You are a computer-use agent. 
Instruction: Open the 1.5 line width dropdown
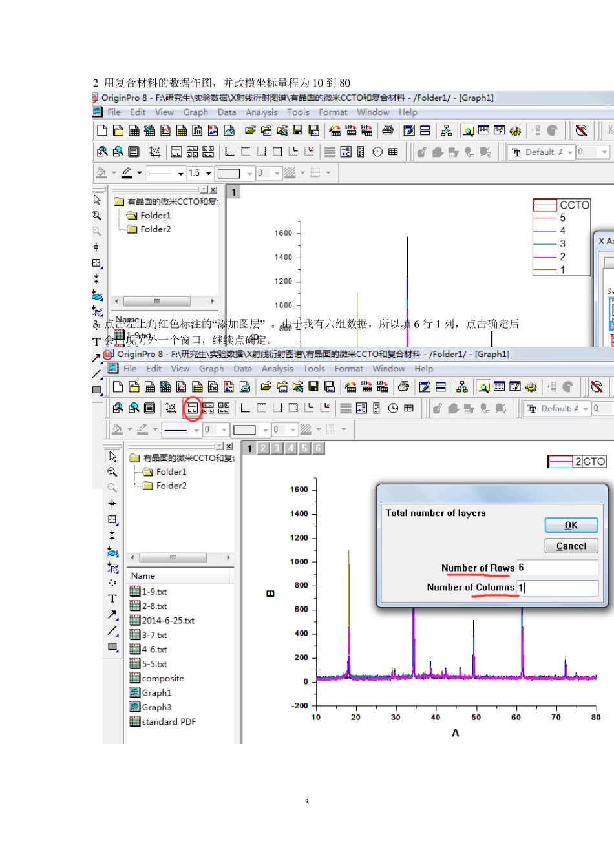click(208, 173)
